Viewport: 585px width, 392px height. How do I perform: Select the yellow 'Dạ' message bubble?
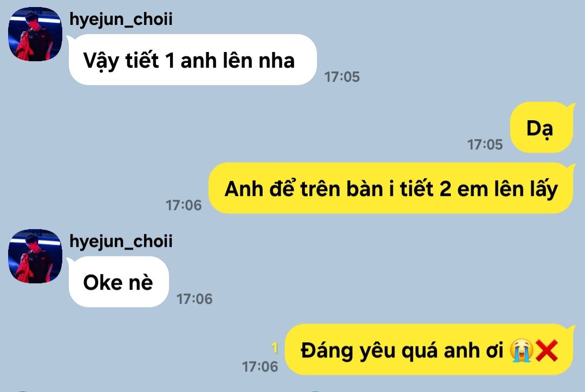pyautogui.click(x=541, y=128)
